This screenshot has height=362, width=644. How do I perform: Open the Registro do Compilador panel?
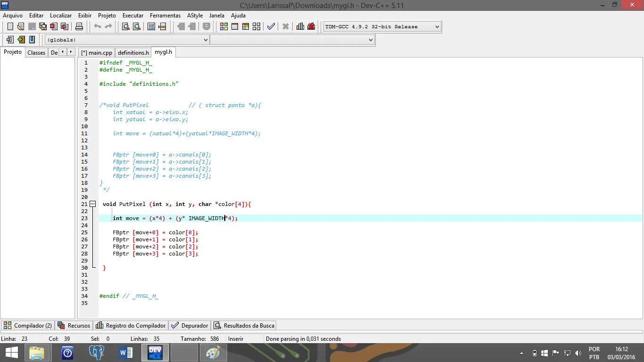click(x=131, y=326)
